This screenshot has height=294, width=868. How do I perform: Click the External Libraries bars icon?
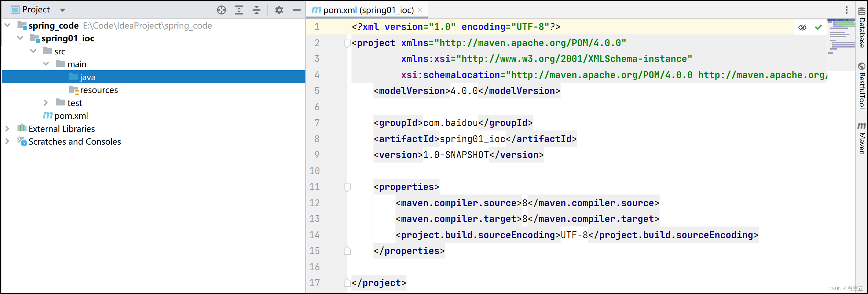click(x=22, y=128)
